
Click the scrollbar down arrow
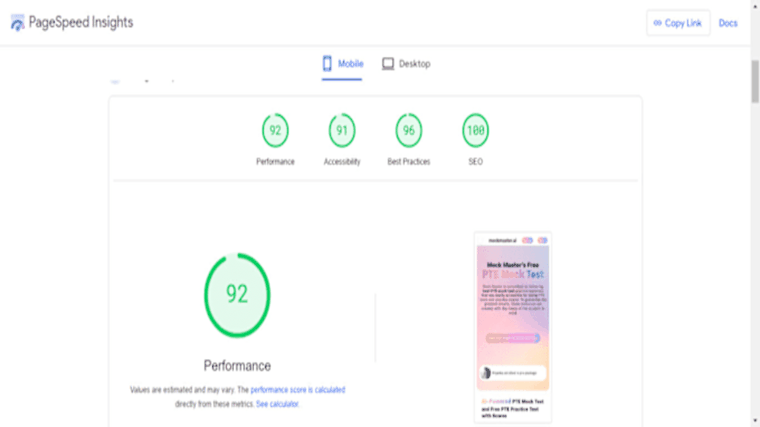pos(755,421)
